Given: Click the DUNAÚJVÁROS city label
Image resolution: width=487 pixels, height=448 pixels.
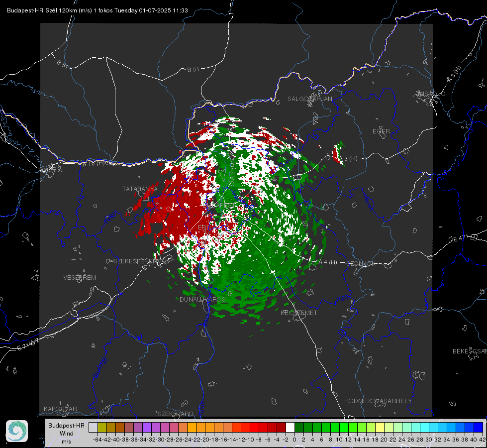Looking at the screenshot, I should pos(202,299).
